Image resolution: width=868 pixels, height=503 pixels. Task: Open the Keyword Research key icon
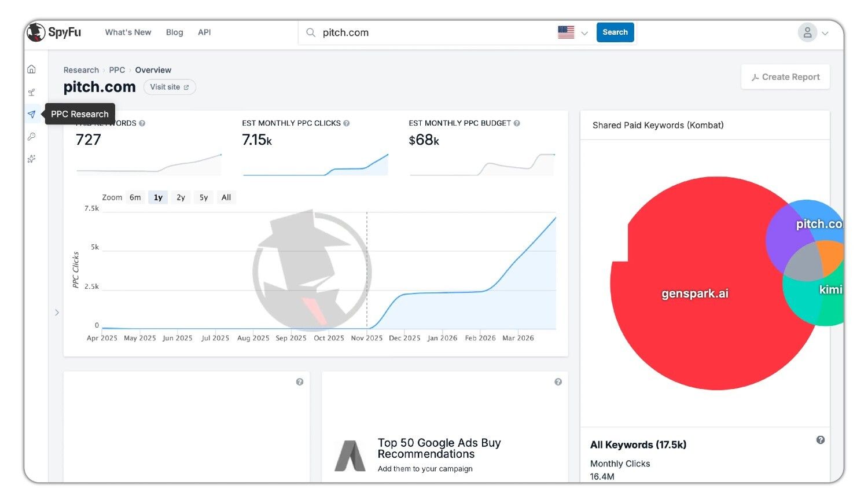point(32,137)
